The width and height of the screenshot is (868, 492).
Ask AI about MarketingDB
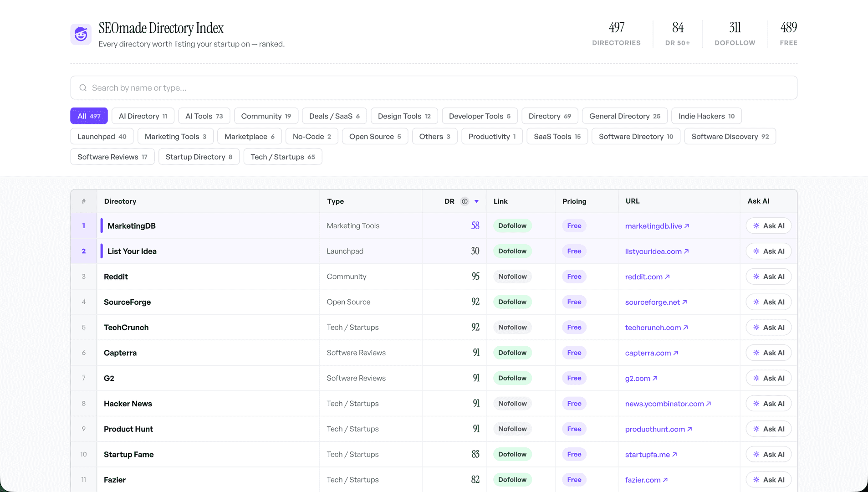pos(769,226)
